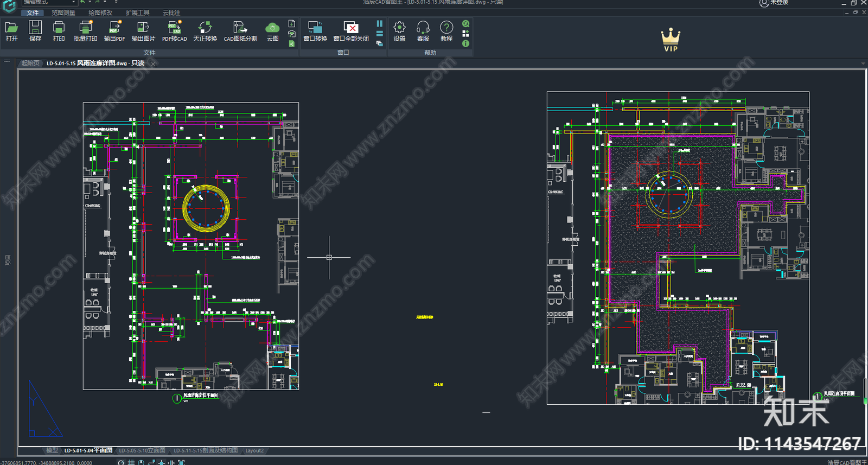Select the LD-5.05-5.10立面图 layout tab
This screenshot has height=465, width=868.
click(142, 450)
